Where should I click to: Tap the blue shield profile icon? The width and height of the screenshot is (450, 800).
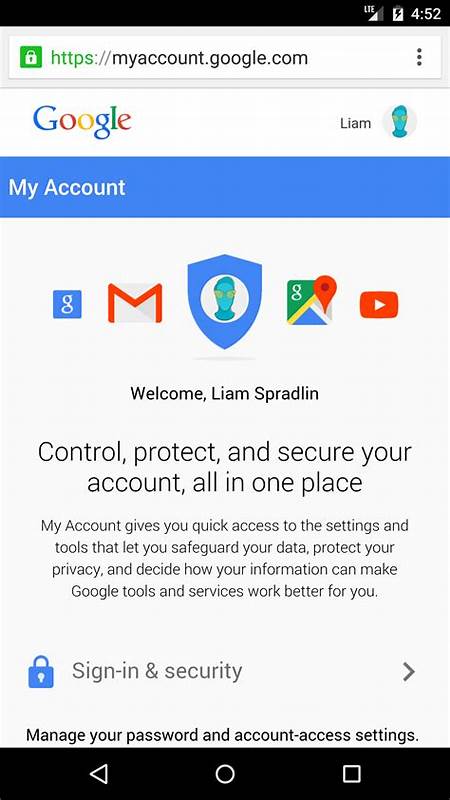pyautogui.click(x=224, y=301)
